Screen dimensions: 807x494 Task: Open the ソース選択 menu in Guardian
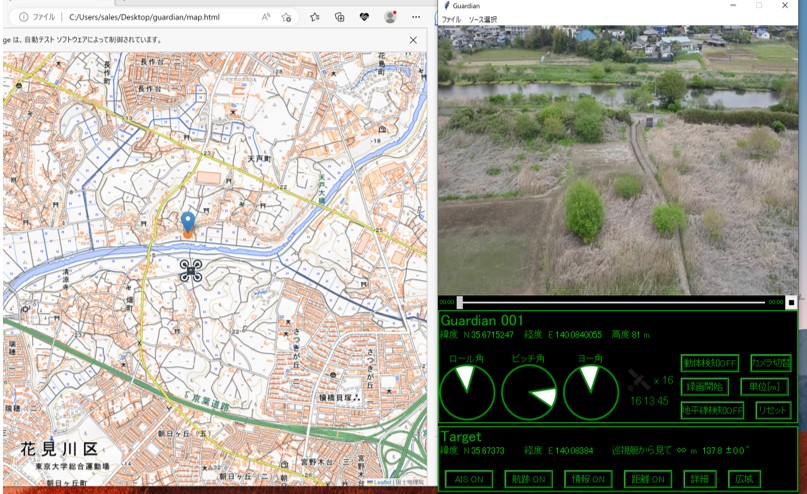click(x=484, y=19)
